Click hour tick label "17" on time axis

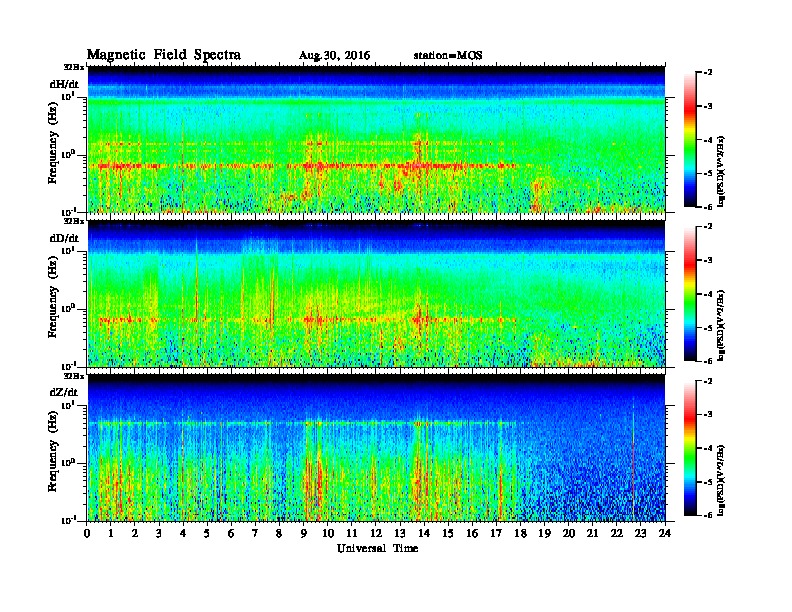(x=497, y=534)
